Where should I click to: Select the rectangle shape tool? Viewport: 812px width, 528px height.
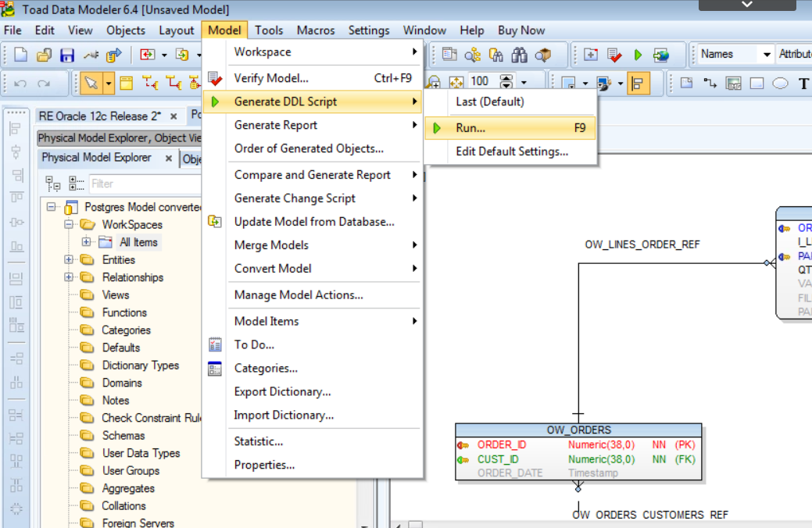(757, 83)
